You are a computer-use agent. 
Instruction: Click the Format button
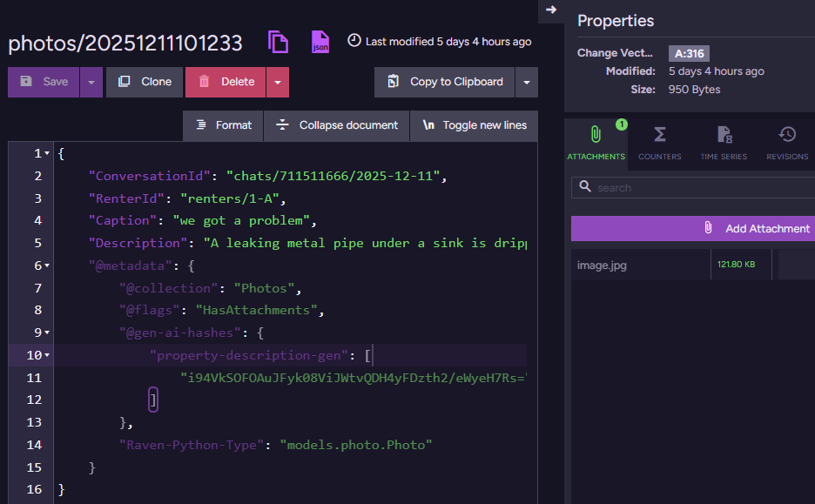(223, 125)
